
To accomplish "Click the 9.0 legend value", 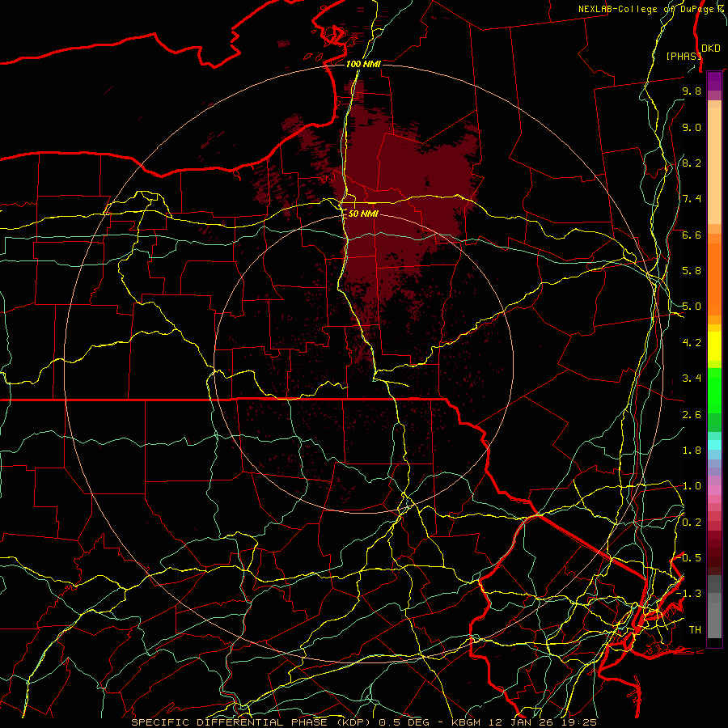I will [x=692, y=128].
